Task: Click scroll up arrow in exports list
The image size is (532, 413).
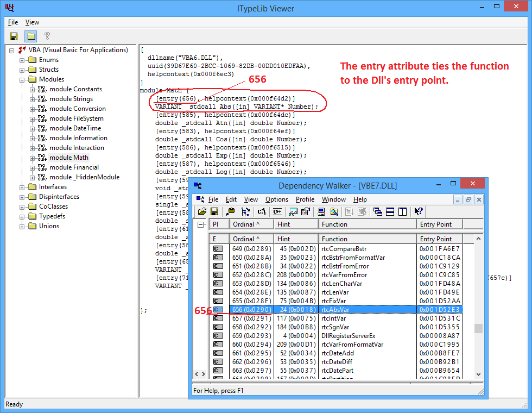Action: [x=478, y=239]
